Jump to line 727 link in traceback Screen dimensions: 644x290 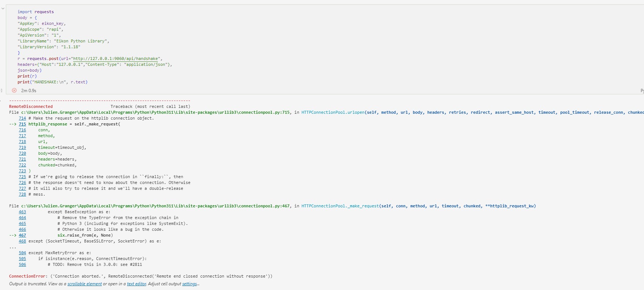(x=22, y=188)
